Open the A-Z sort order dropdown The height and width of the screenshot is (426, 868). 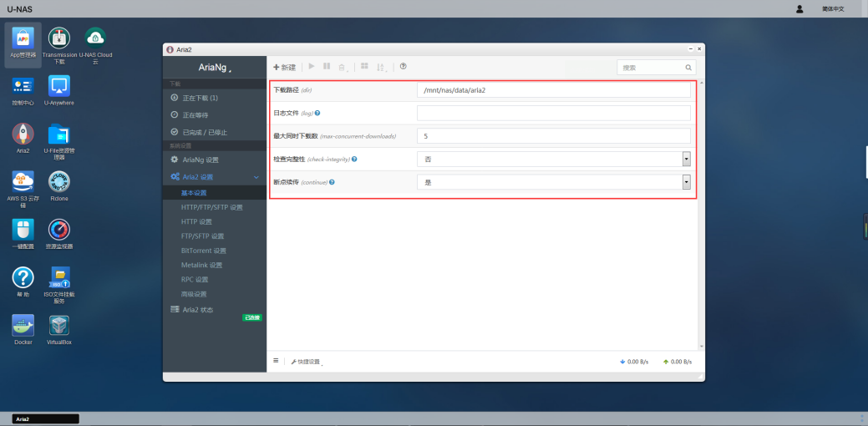tap(382, 67)
